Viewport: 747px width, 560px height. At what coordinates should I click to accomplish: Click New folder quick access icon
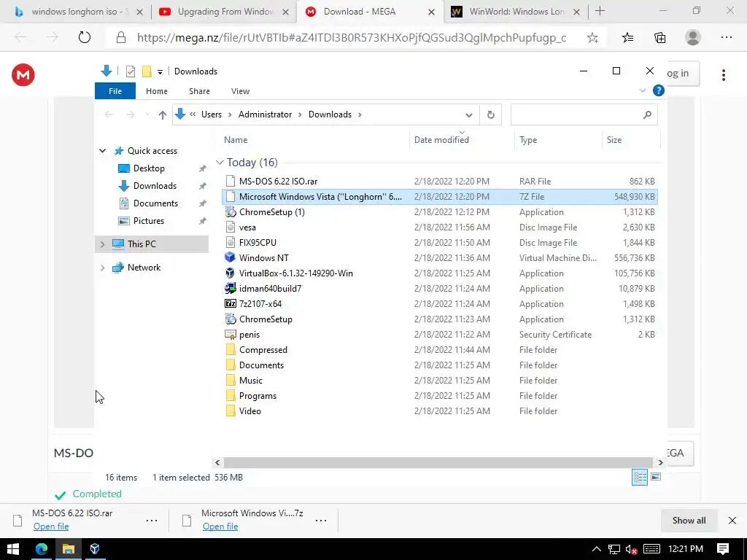click(x=147, y=71)
